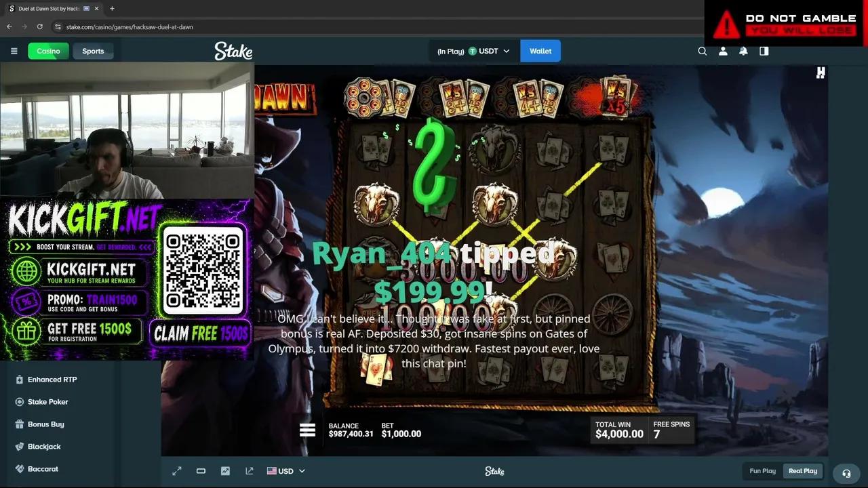
Task: Open the Wallet
Action: tap(540, 51)
